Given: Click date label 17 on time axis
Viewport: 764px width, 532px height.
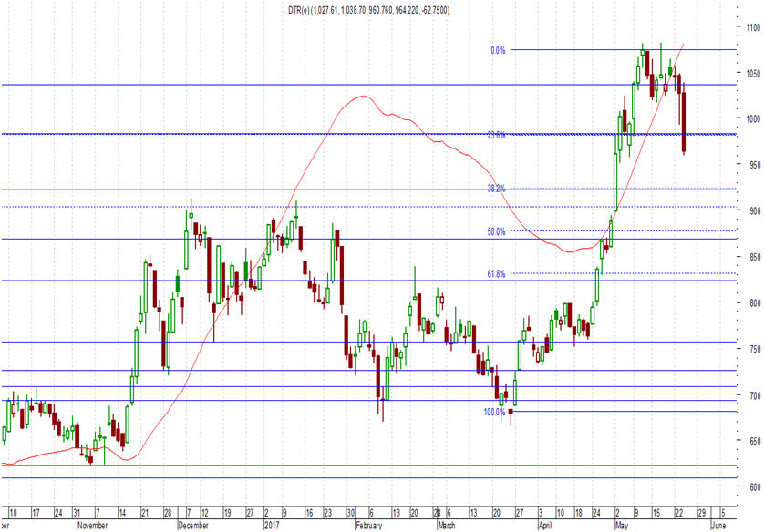Looking at the screenshot, I should (36, 513).
